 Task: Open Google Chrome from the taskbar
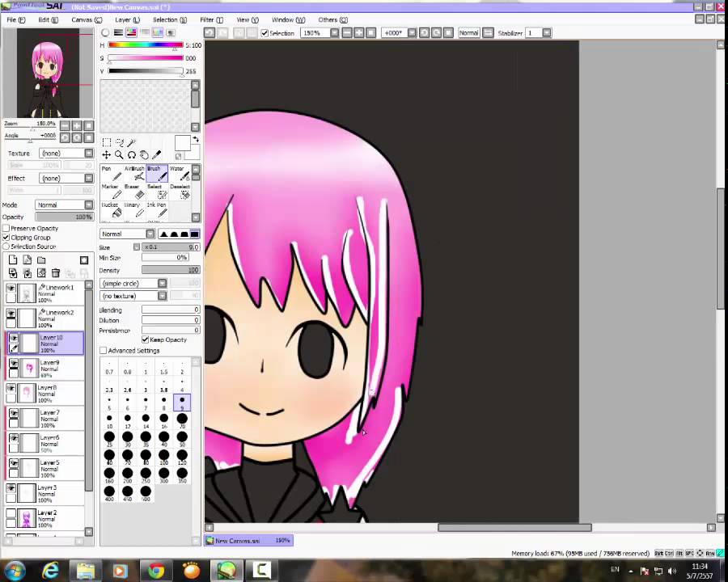point(155,570)
